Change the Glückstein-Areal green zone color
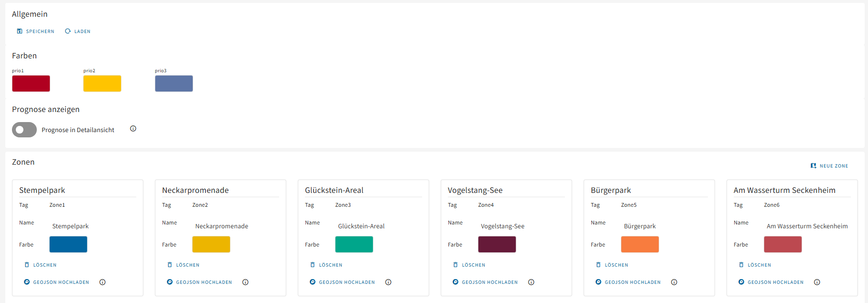 [x=354, y=245]
